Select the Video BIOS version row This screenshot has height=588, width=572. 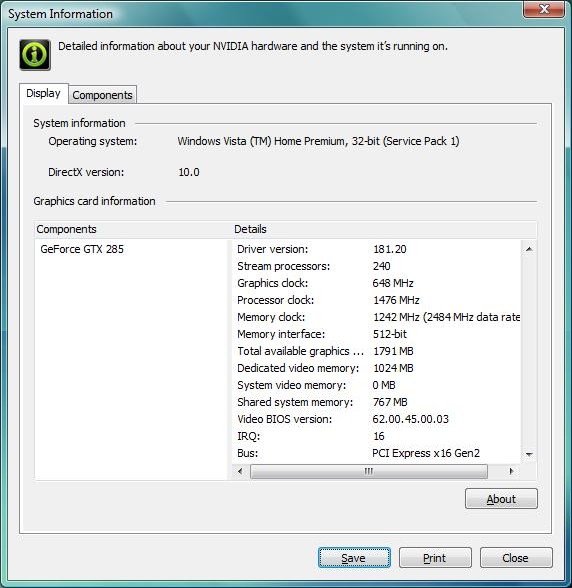[377, 419]
